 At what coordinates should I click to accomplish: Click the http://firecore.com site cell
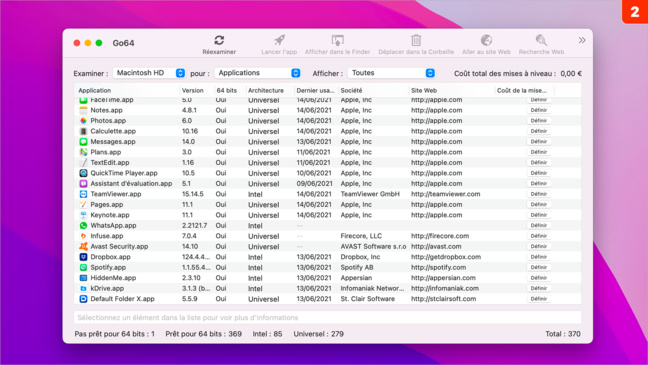point(440,236)
